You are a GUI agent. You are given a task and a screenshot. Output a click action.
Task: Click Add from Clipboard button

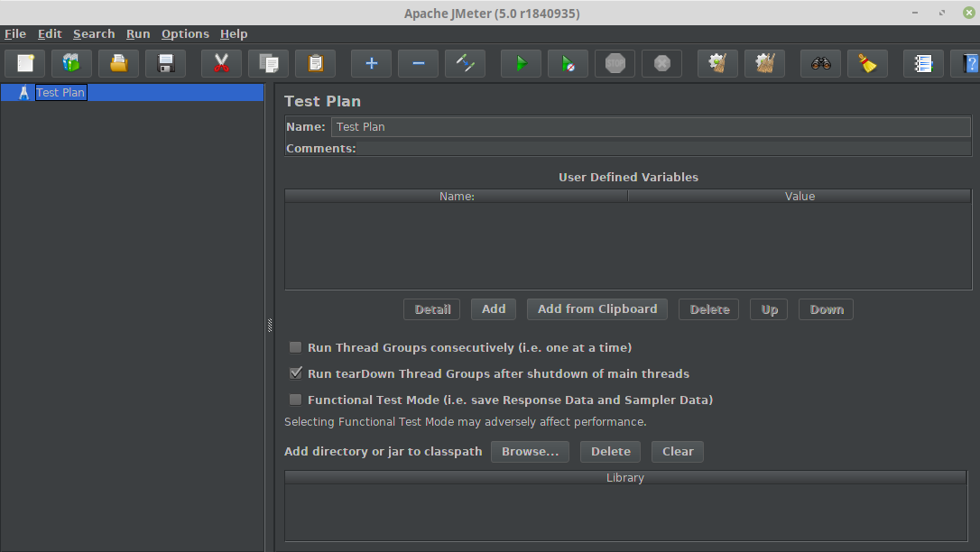click(x=596, y=309)
